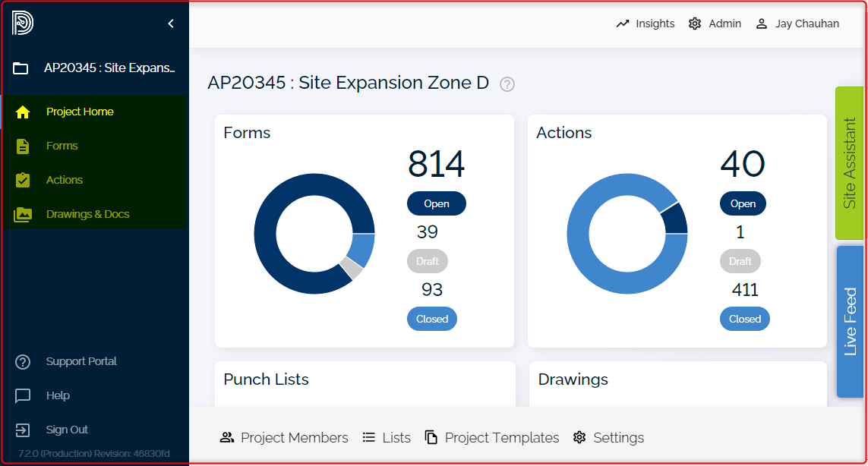Click the Sign Out arrow icon
Image resolution: width=868 pixels, height=466 pixels.
(x=23, y=430)
